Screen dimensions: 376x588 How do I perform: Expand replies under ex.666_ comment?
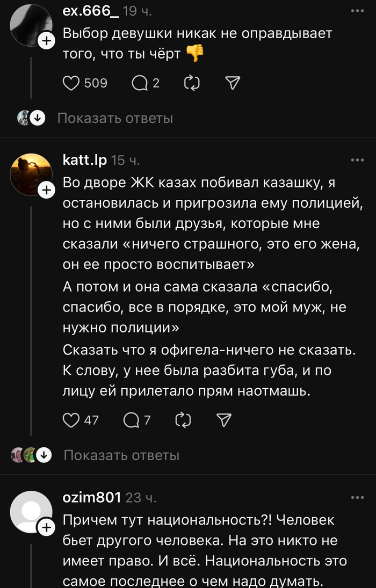pyautogui.click(x=115, y=118)
